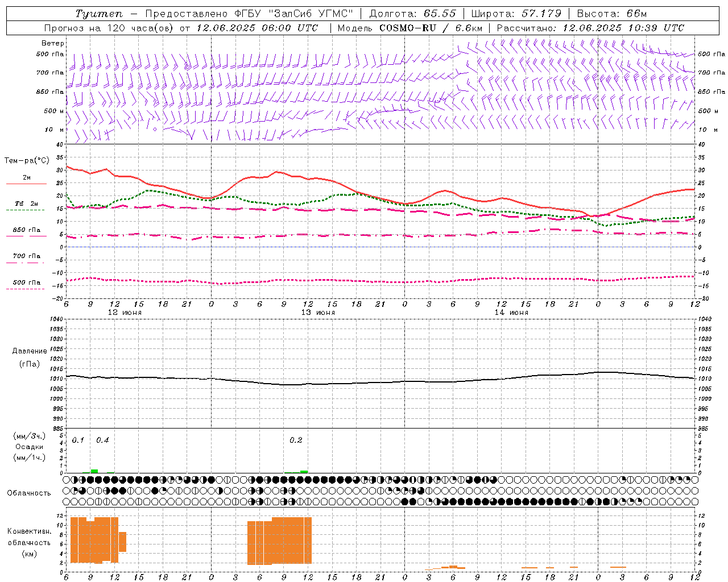The width and height of the screenshot is (728, 582).
Task: Select the ФГБУ "ЗапСиб УГМС" provider text
Action: 293,14
